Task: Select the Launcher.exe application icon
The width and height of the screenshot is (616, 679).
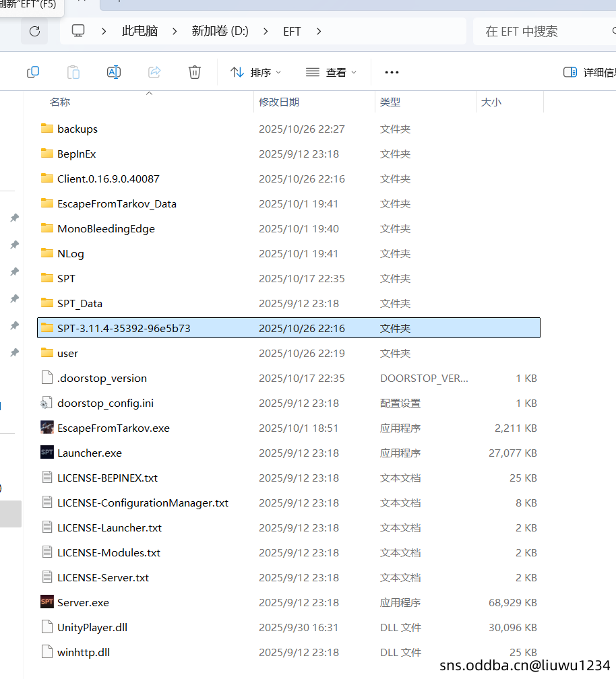Action: coord(47,453)
